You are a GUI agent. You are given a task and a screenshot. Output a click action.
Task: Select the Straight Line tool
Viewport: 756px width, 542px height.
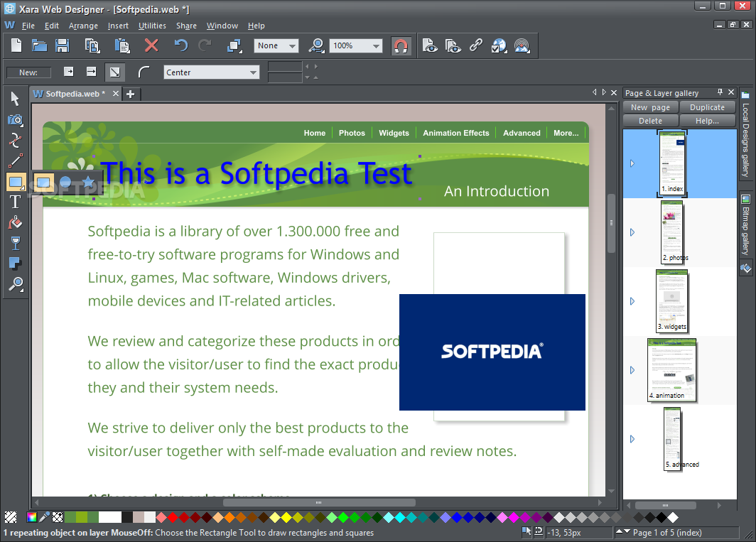pyautogui.click(x=15, y=161)
